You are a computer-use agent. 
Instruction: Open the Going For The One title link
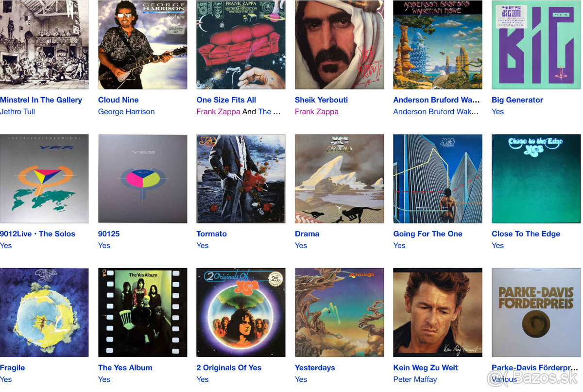point(428,234)
